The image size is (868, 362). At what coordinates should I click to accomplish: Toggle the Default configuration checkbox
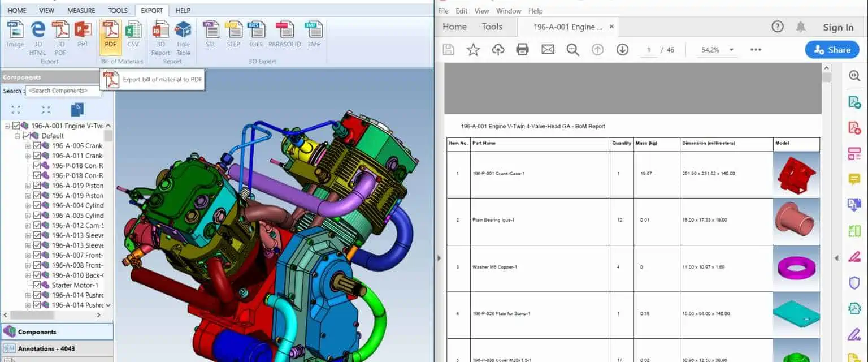coord(27,136)
